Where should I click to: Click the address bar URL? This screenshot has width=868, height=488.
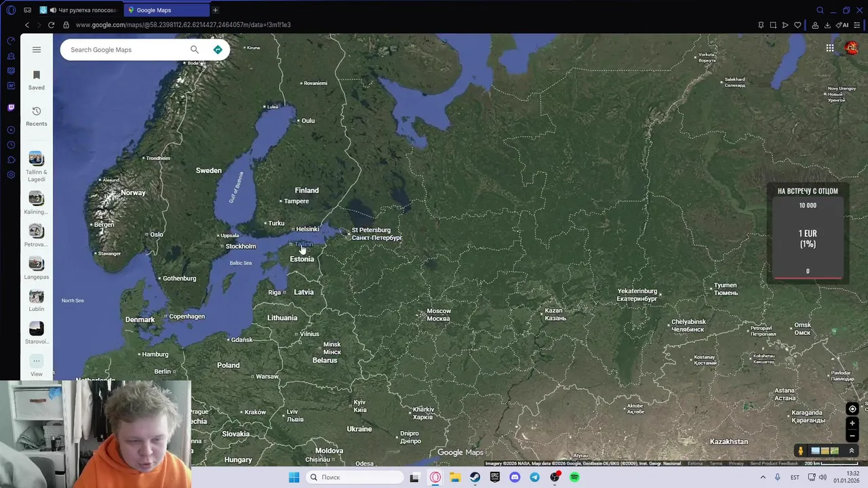183,25
